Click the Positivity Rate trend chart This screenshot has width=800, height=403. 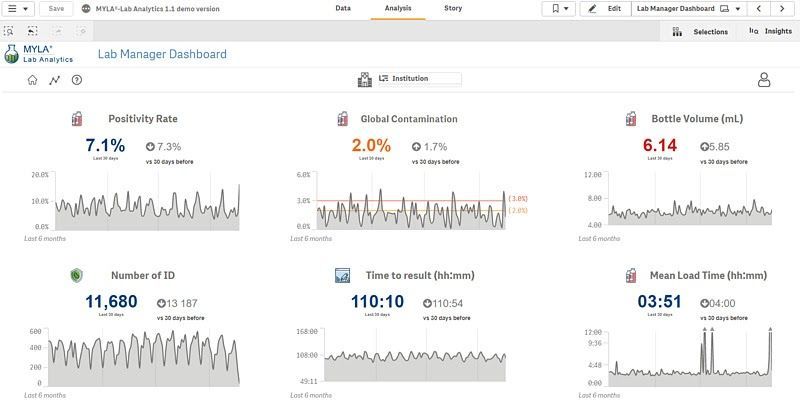click(147, 202)
